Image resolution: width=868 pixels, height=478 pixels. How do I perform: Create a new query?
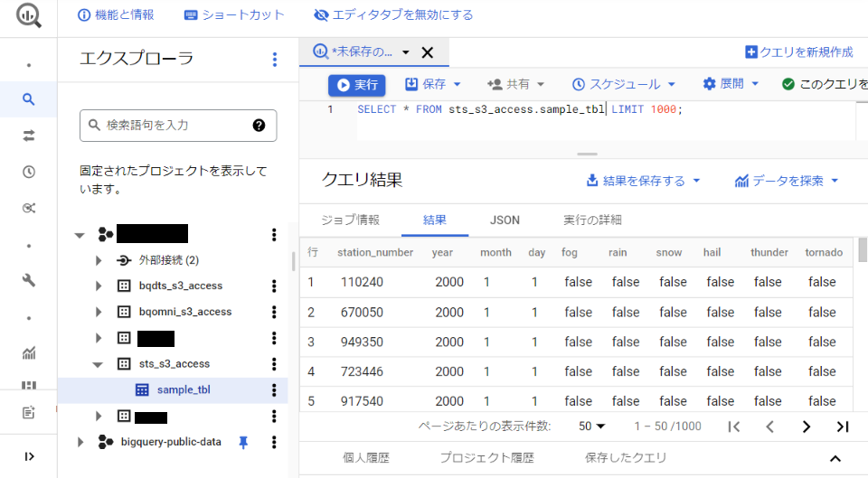coord(798,52)
